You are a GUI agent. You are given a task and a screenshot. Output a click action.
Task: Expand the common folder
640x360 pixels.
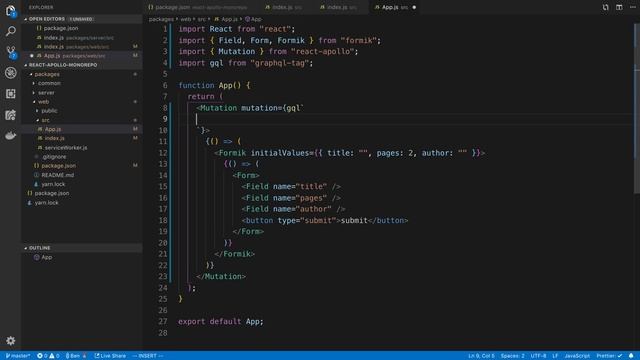click(49, 83)
